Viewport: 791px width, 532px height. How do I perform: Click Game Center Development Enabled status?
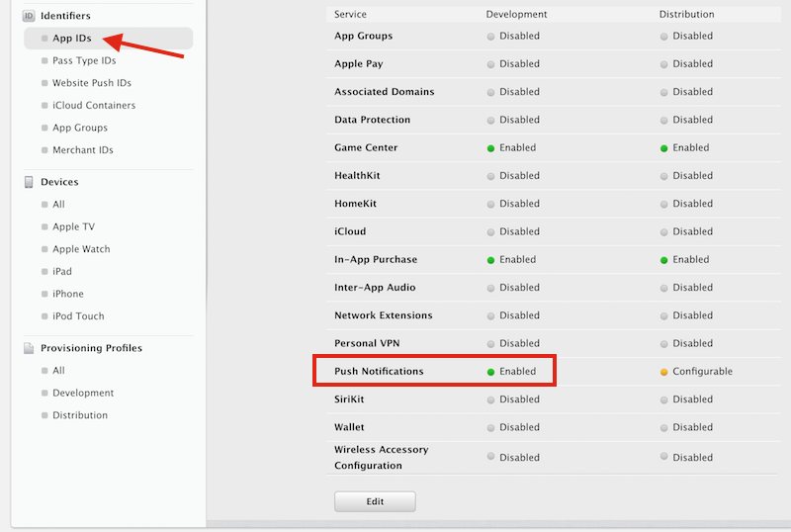[x=511, y=148]
